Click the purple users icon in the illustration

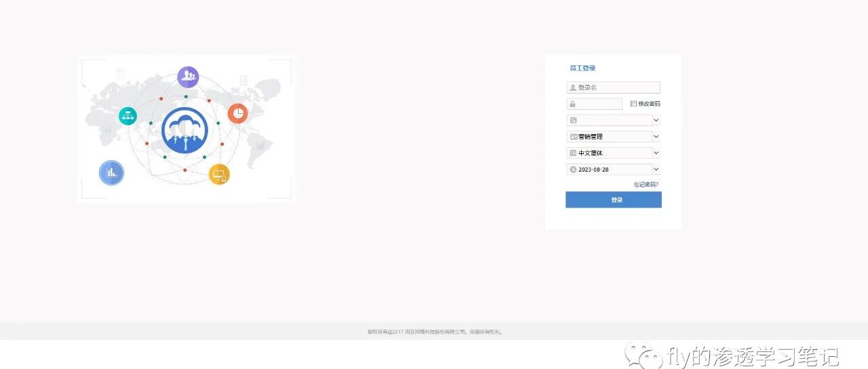point(188,77)
